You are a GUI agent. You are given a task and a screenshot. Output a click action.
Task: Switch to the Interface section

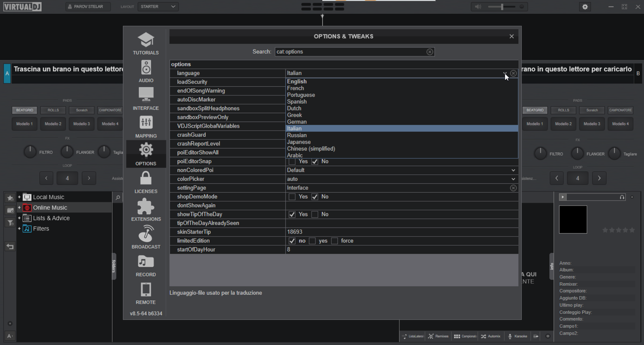click(x=146, y=99)
